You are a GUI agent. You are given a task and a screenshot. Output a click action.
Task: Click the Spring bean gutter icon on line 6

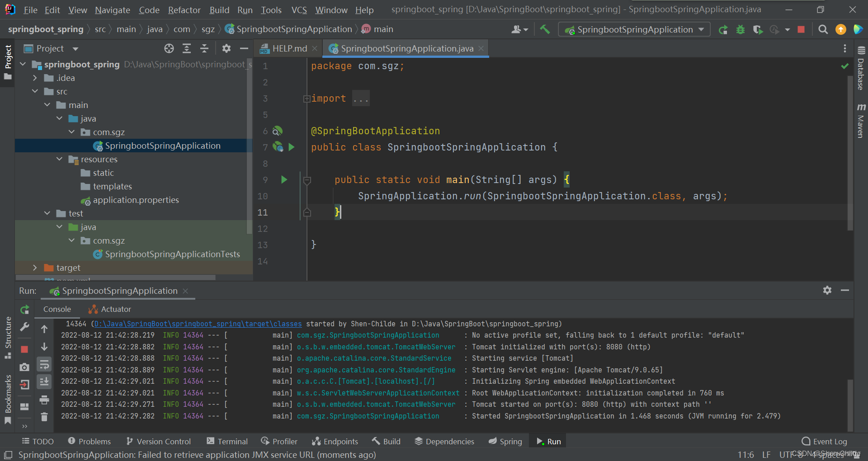point(278,131)
